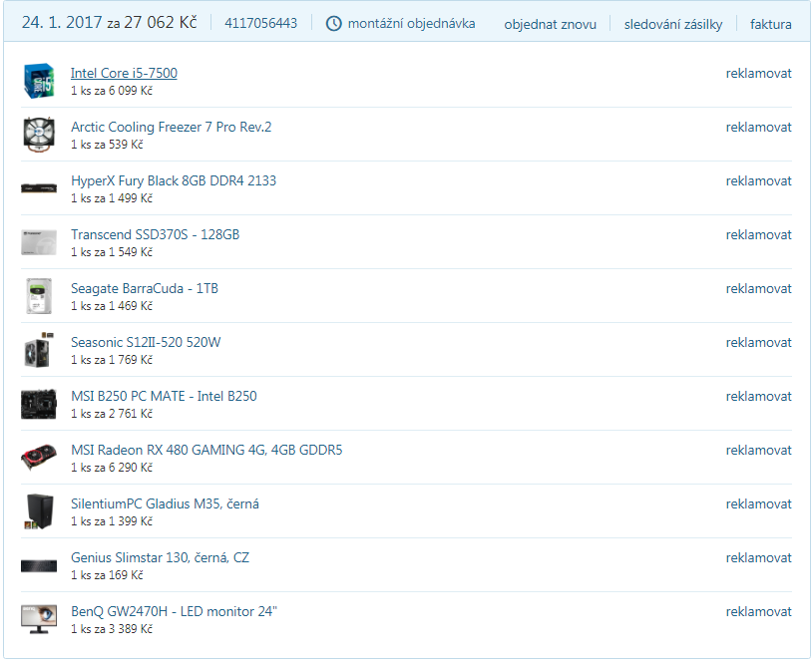Open the HyperX Fury RAM thumbnail

(39, 187)
